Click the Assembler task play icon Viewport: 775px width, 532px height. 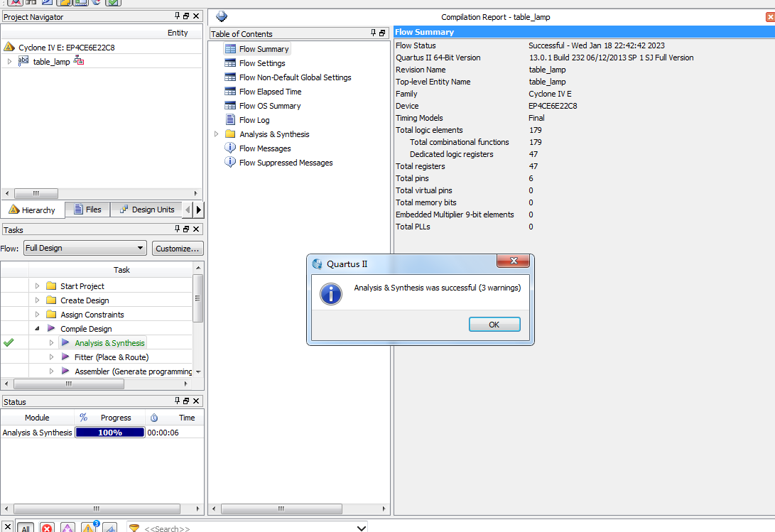tap(65, 370)
